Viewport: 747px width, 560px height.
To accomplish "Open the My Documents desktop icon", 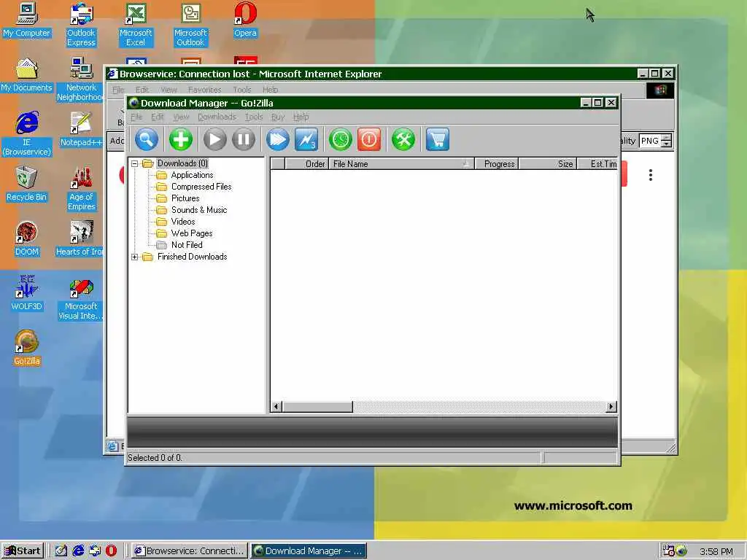I will coord(27,75).
